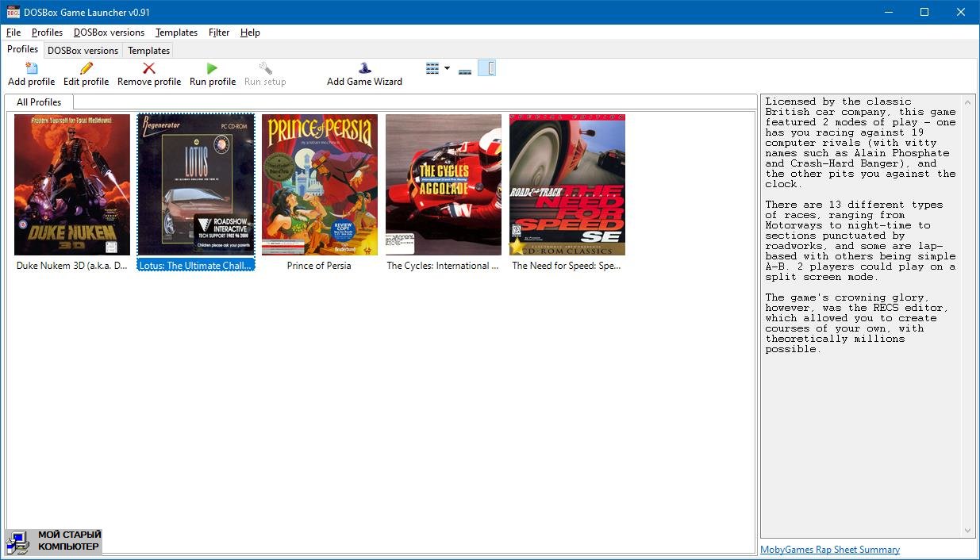Click the view mode grid icon
Viewport: 980px width, 560px height.
click(x=432, y=69)
